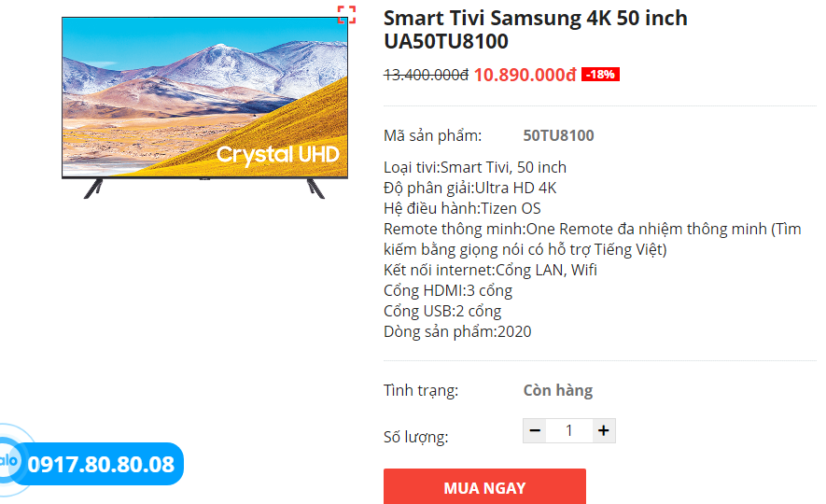Click the Độ phân giải Ultra HD line

[469, 188]
